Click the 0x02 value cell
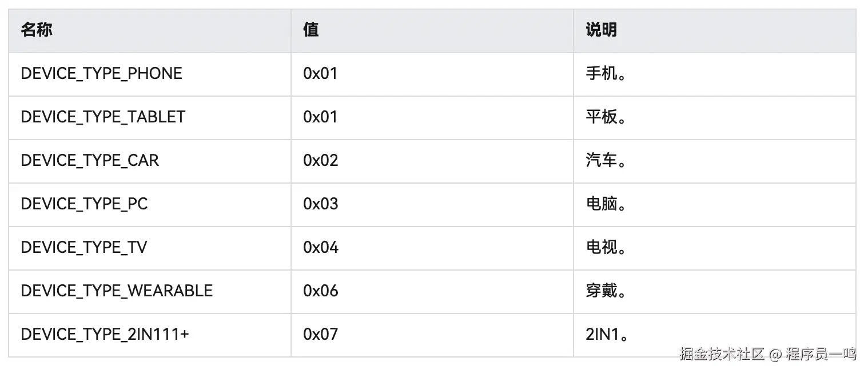 (x=321, y=161)
